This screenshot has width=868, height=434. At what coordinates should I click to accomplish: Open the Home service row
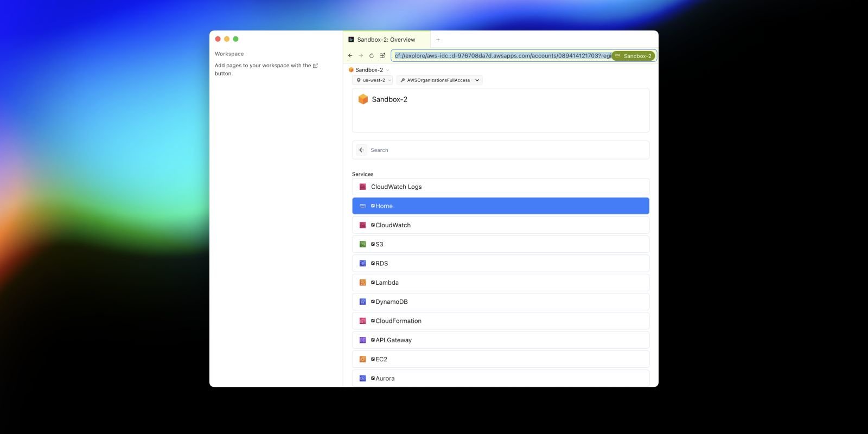pyautogui.click(x=501, y=206)
